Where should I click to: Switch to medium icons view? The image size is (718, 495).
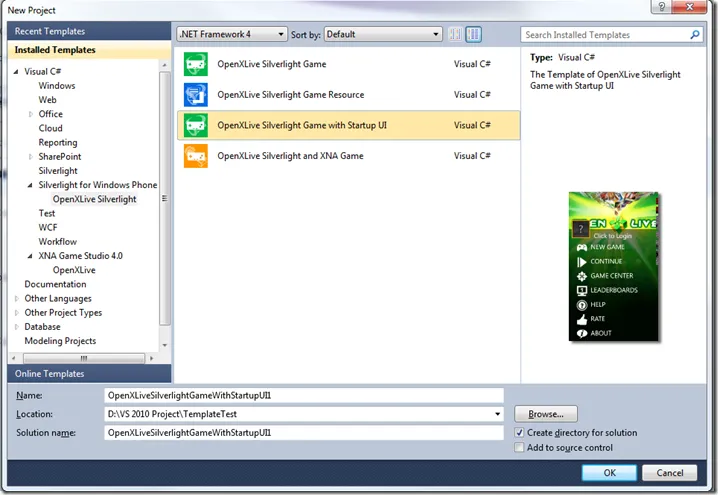(473, 34)
